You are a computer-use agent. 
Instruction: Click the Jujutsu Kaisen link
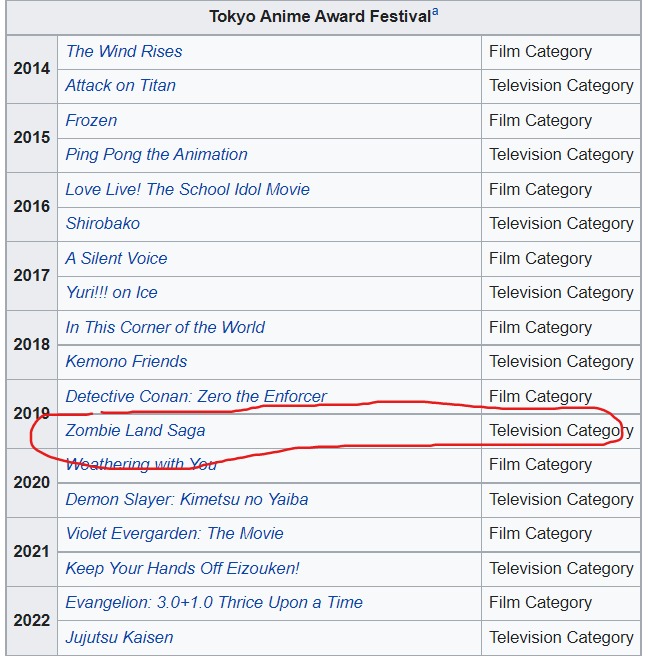click(119, 638)
